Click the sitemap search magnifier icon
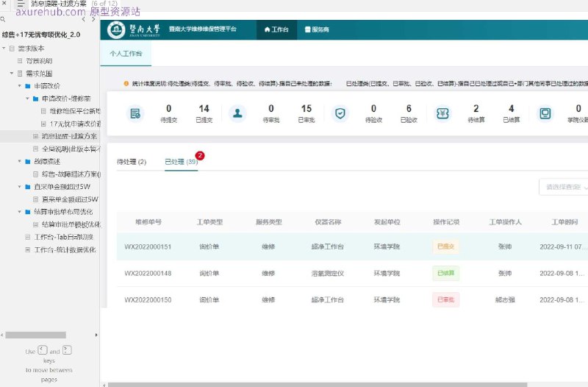Viewport: 588px width, 387px height. (3, 19)
